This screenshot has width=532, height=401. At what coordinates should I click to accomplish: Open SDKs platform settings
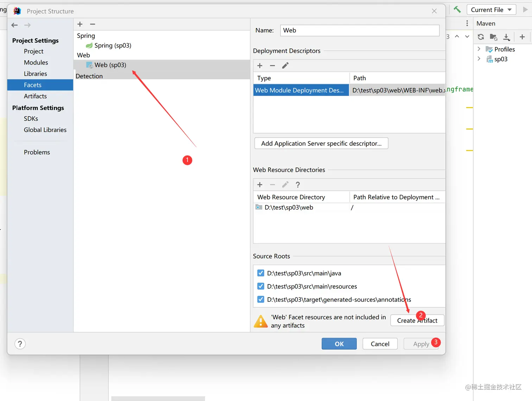click(31, 119)
